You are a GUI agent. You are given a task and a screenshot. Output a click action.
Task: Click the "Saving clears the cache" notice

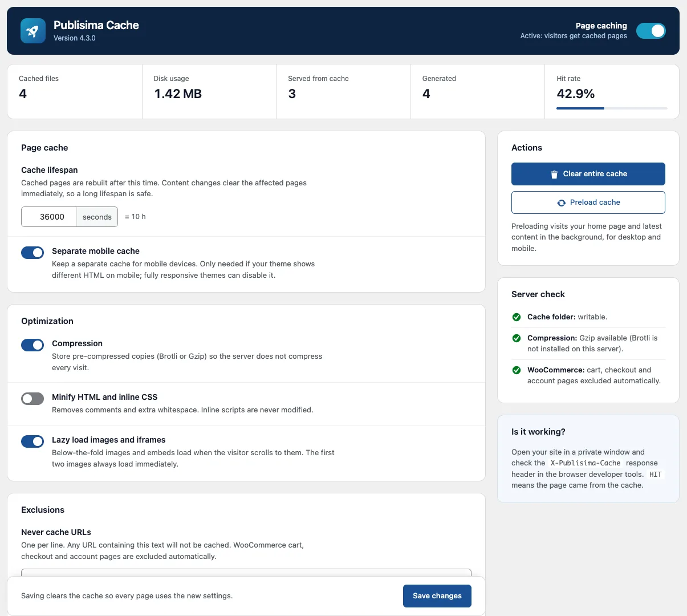click(x=127, y=596)
